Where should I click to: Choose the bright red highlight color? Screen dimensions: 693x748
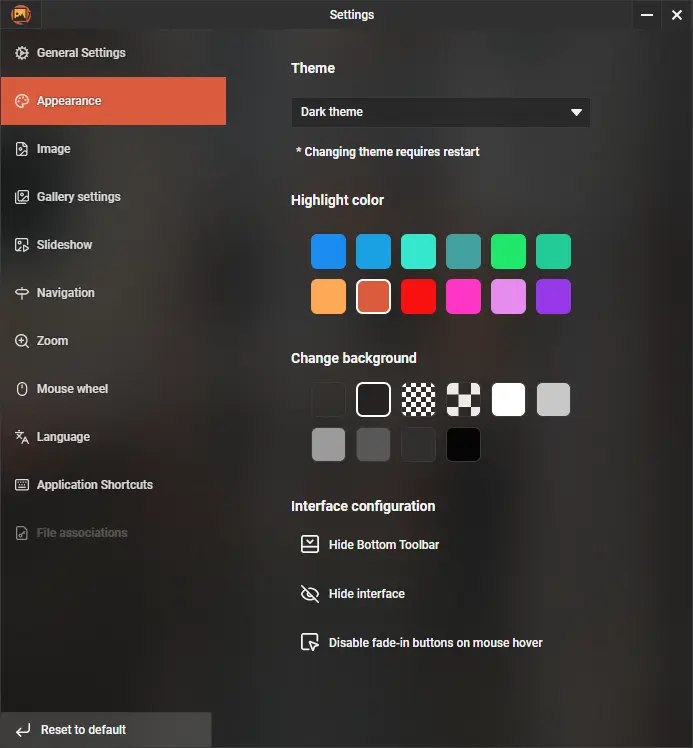(418, 297)
